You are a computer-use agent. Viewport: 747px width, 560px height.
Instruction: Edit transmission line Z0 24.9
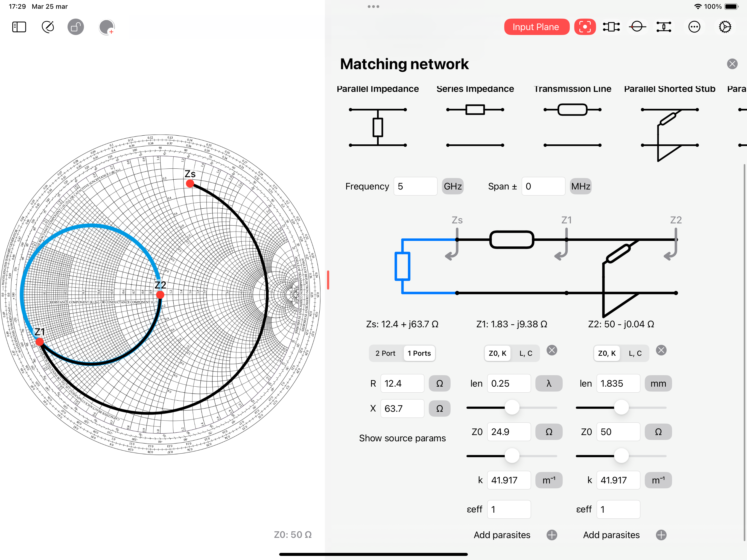click(509, 432)
